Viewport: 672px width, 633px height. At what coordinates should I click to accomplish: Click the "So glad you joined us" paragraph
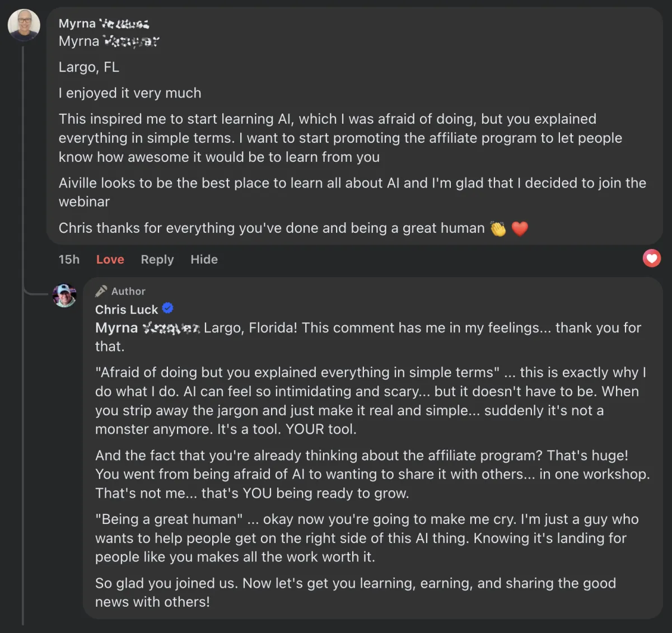[355, 592]
